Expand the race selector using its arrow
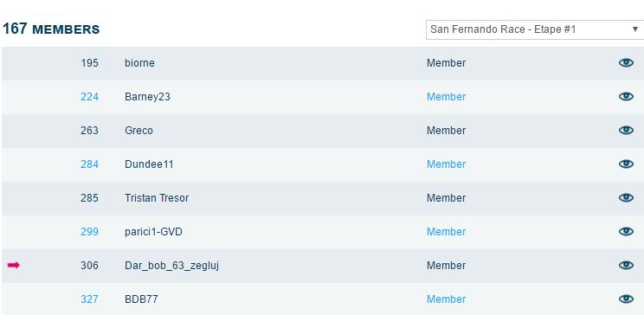This screenshot has width=644, height=315. (635, 29)
